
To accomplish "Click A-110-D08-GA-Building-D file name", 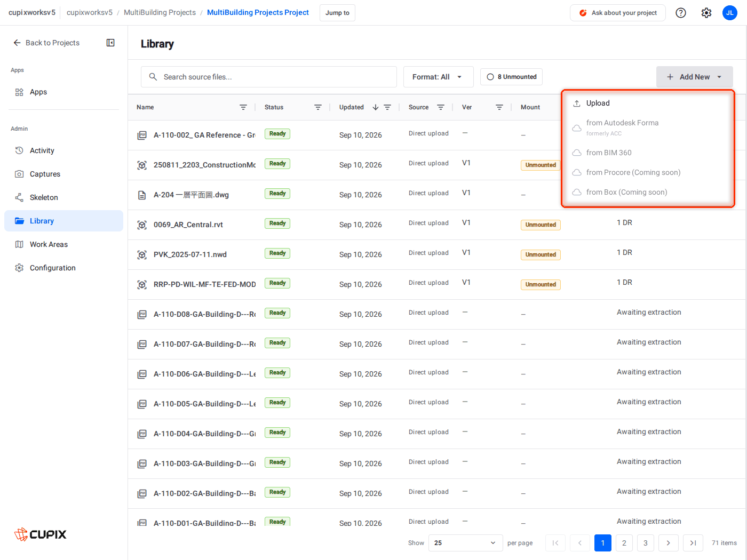I will pyautogui.click(x=204, y=314).
